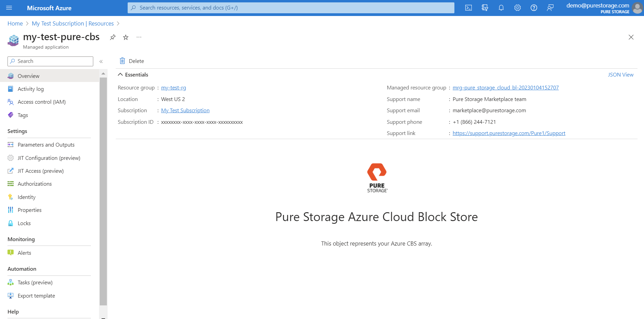Open portal settings gear
Viewport: 644px width, 319px height.
click(517, 8)
